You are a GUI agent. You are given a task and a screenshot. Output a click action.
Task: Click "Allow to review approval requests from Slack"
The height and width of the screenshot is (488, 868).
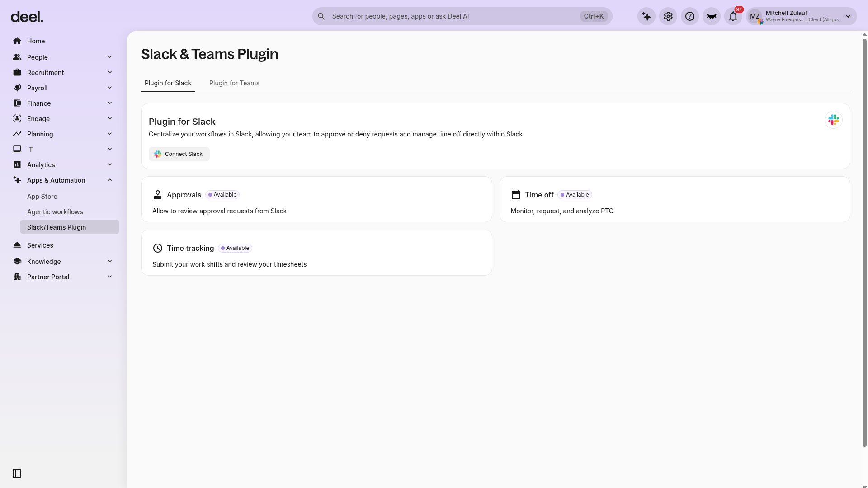pos(219,211)
